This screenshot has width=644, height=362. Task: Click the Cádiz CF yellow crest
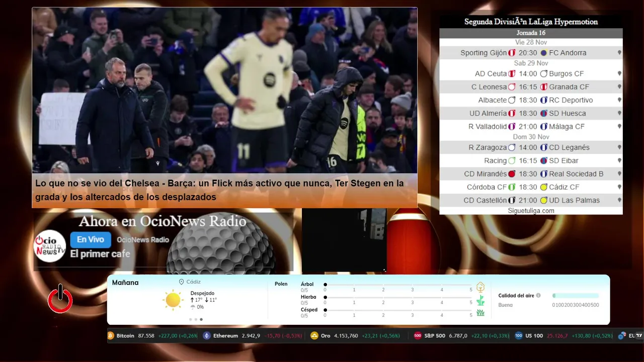pyautogui.click(x=544, y=187)
